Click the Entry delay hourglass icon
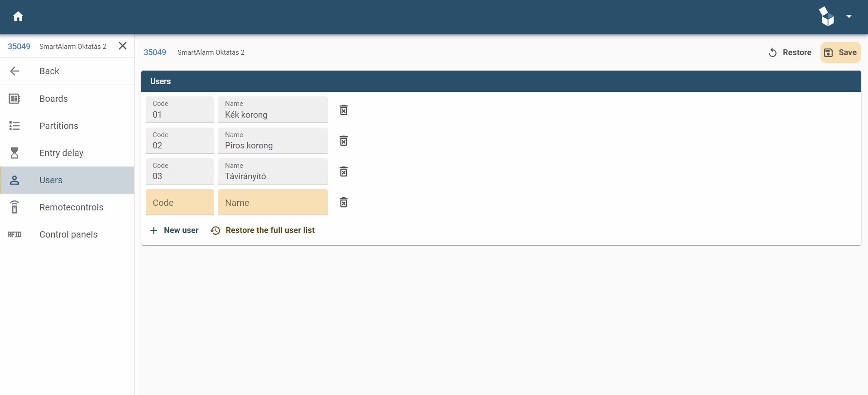This screenshot has height=395, width=868. click(14, 153)
